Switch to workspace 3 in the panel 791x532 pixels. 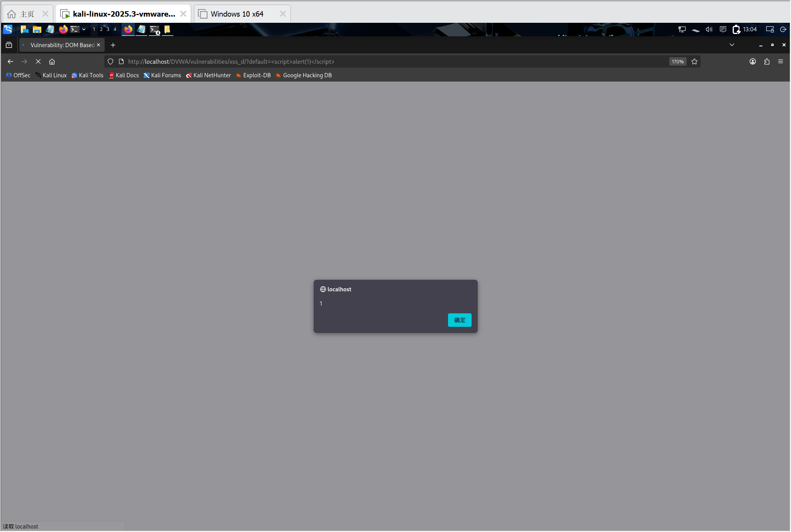click(x=108, y=29)
